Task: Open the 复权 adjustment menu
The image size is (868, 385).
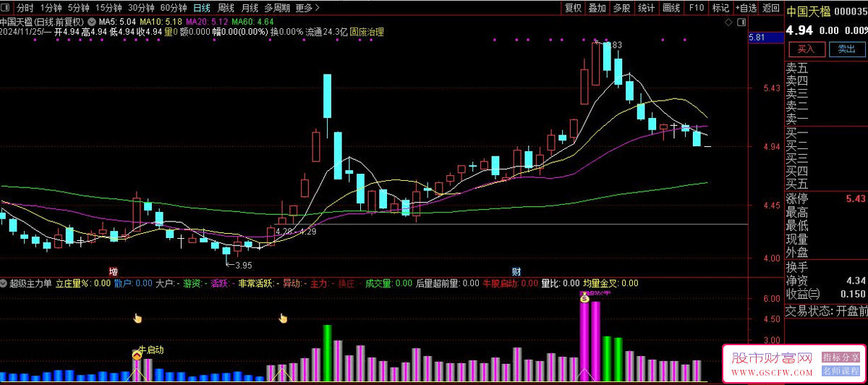Action: 574,8
